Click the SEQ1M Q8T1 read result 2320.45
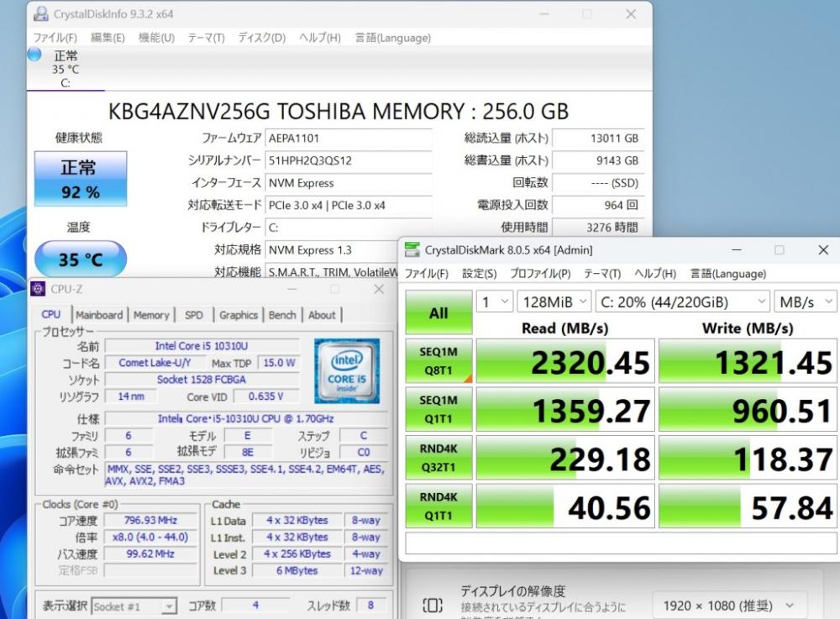 (x=565, y=361)
